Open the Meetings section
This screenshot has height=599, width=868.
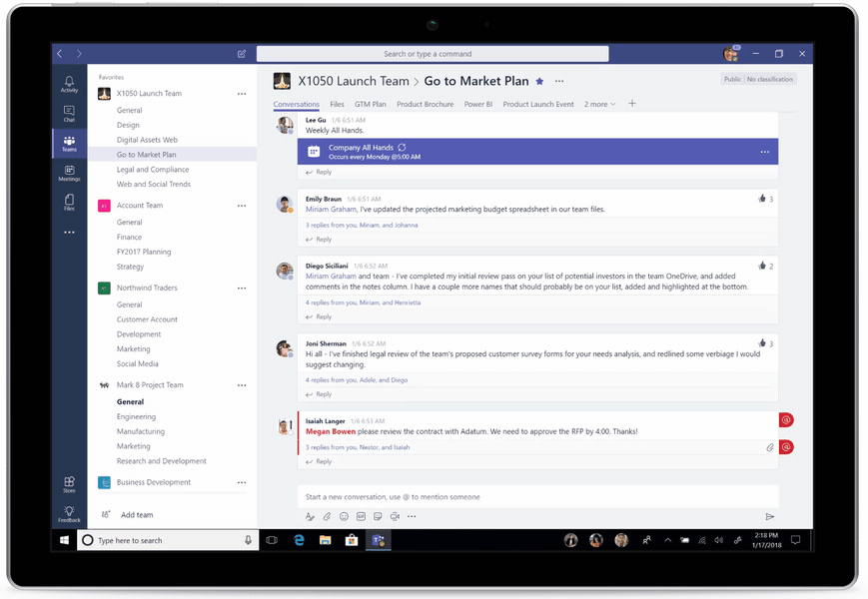[68, 172]
